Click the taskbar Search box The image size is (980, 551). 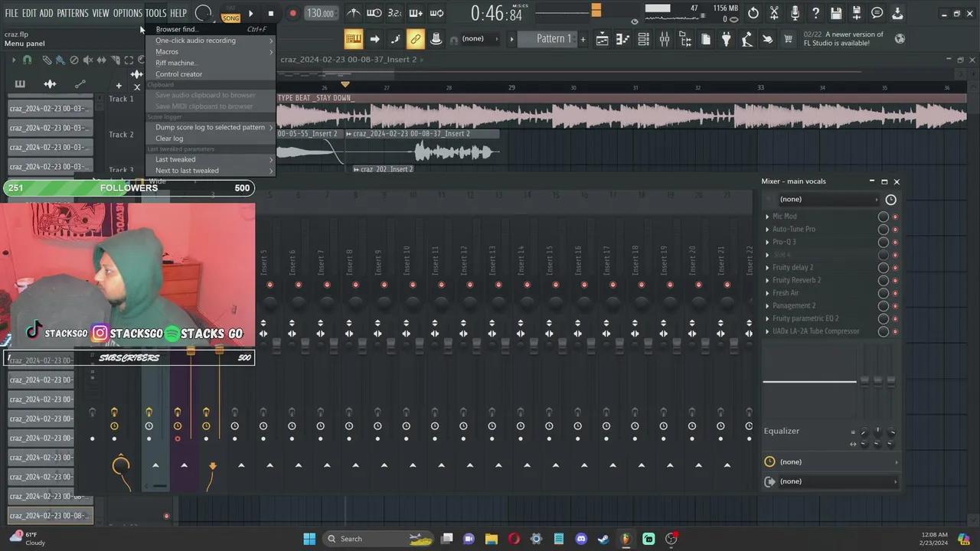379,539
